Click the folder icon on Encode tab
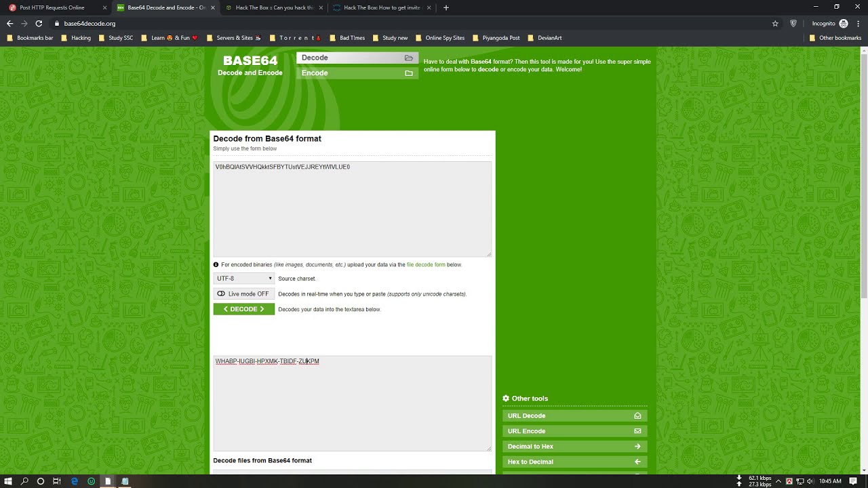The width and height of the screenshot is (868, 488). [x=408, y=73]
